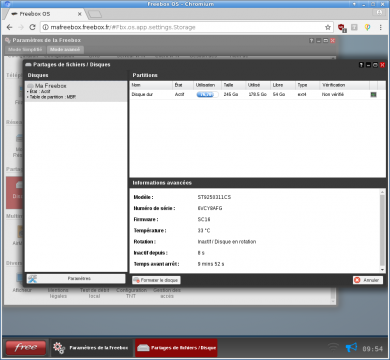Click the green icon in the Disque dur row

[373, 95]
